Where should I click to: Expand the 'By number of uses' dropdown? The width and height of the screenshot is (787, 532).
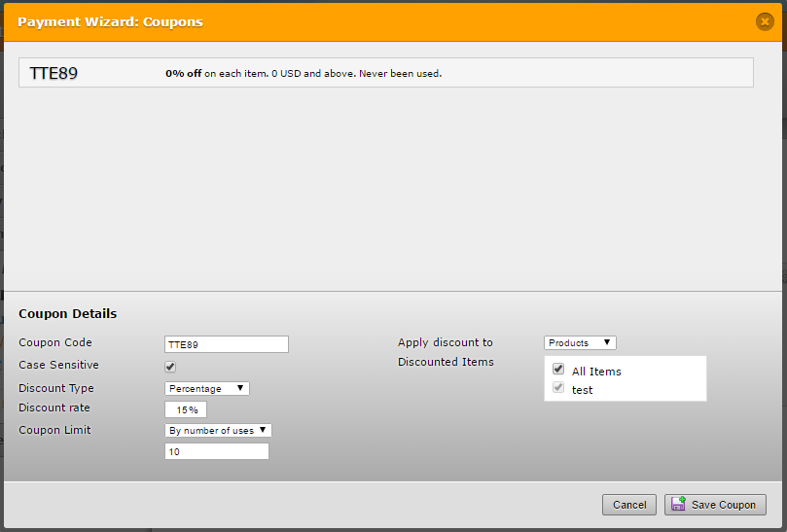tap(218, 430)
